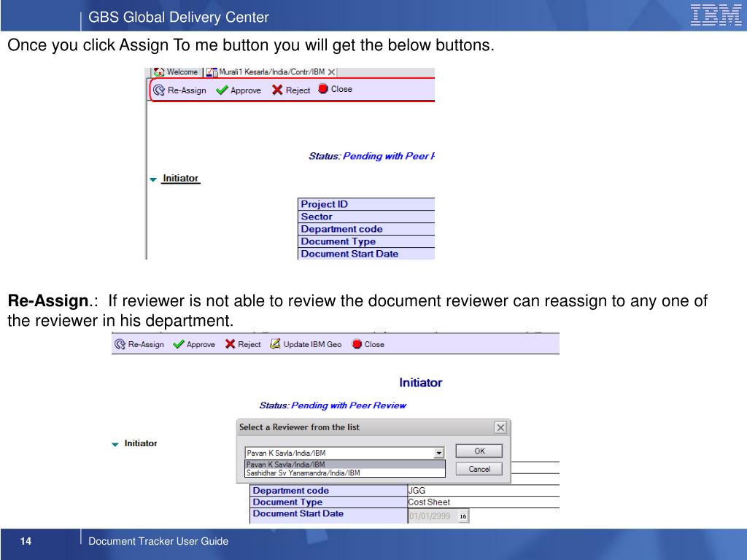Click Sector row in upper form
This screenshot has width=747, height=560.
(366, 217)
